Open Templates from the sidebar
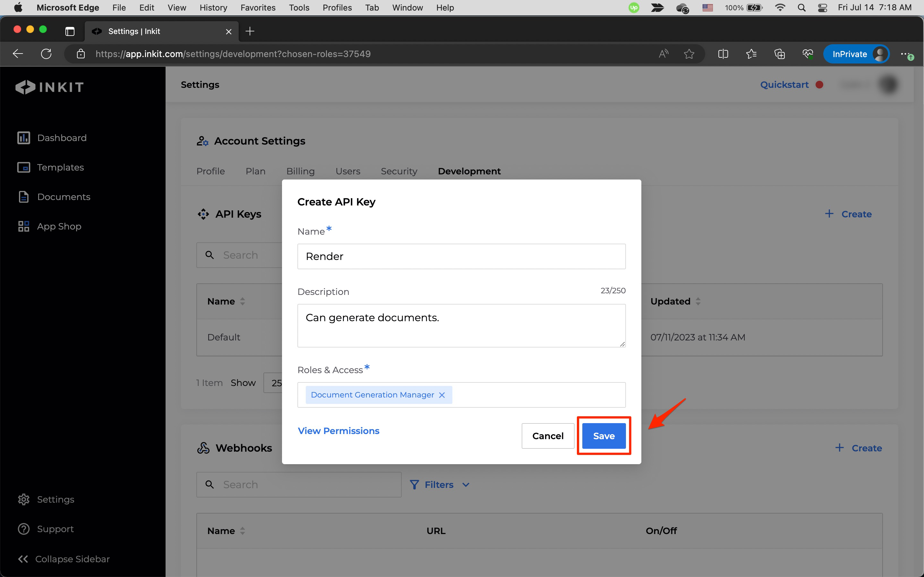The height and width of the screenshot is (577, 924). click(60, 167)
